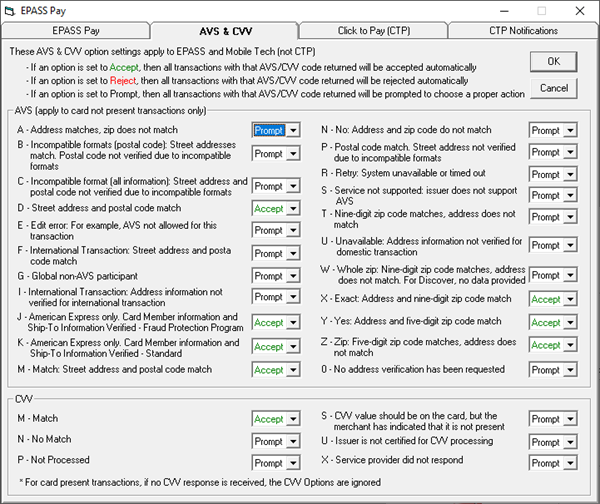Expand dropdown for CVV U issuer not certified
600x504 pixels.
coord(570,442)
